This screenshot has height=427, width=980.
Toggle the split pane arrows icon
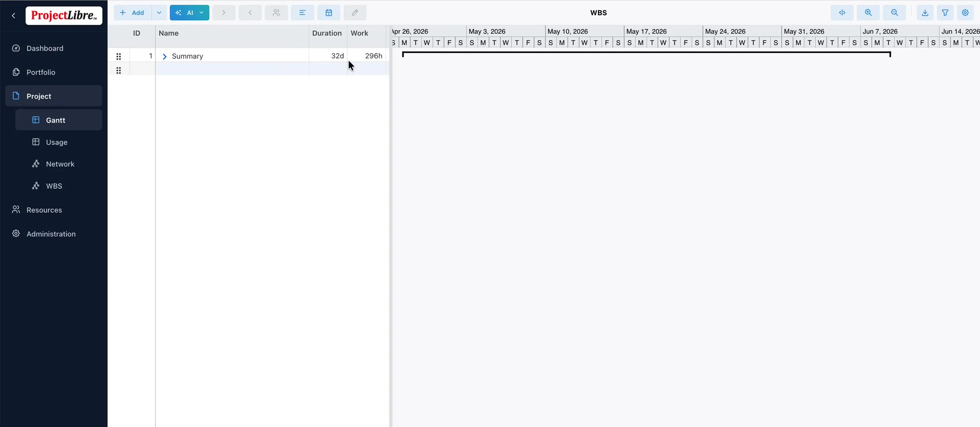tap(842, 13)
